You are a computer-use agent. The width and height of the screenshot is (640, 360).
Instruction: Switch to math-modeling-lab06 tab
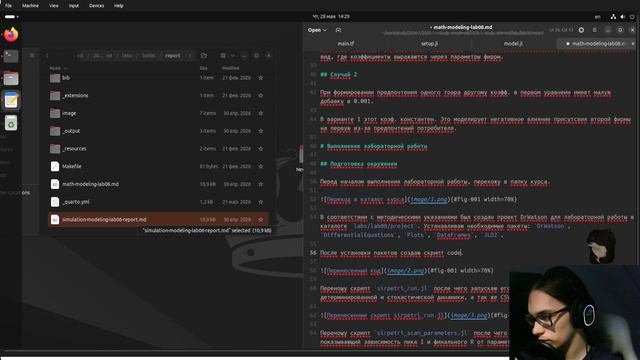(595, 43)
